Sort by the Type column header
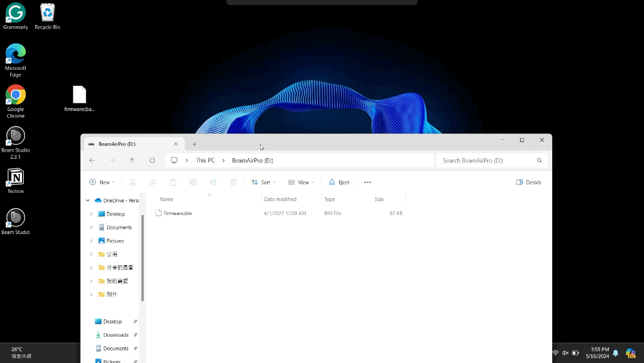644x363 pixels. 329,199
